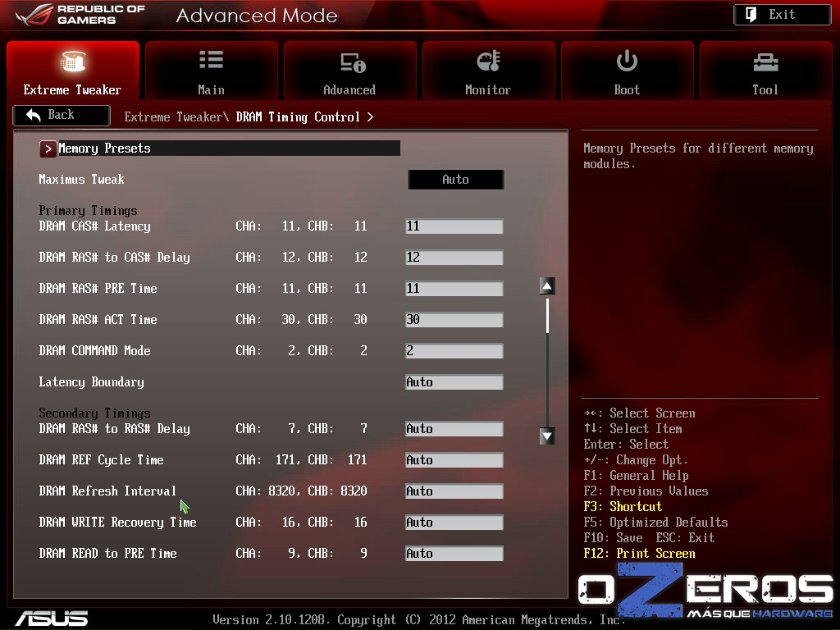The width and height of the screenshot is (840, 630).
Task: Click the DRAM READ to PRE Time field
Action: click(454, 554)
